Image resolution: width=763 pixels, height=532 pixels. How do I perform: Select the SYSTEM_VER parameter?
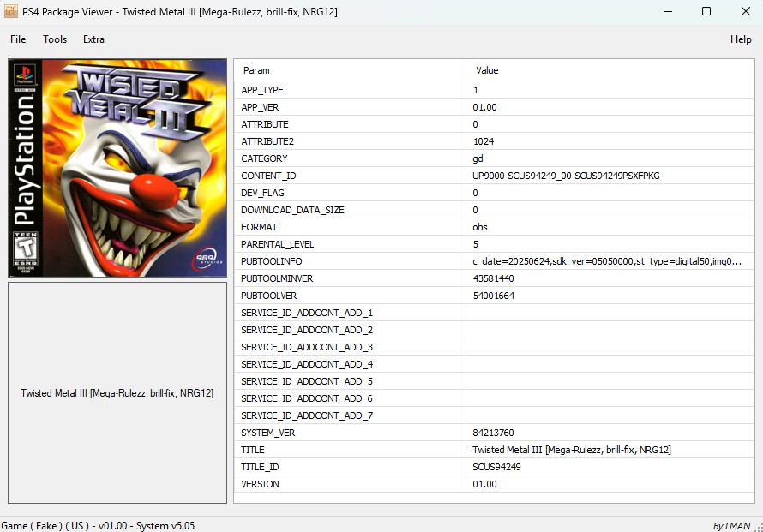coord(268,433)
